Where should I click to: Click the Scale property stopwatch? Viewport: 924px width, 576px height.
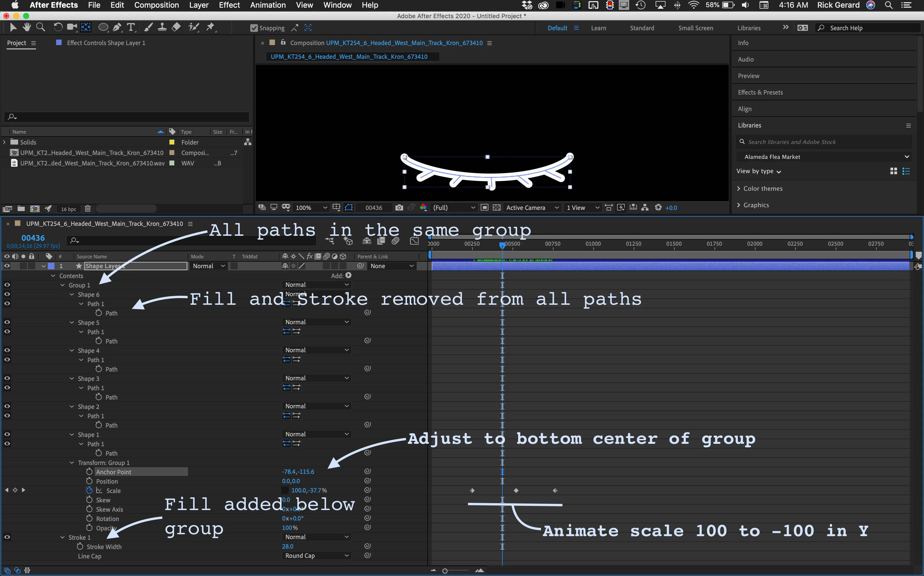pos(89,490)
